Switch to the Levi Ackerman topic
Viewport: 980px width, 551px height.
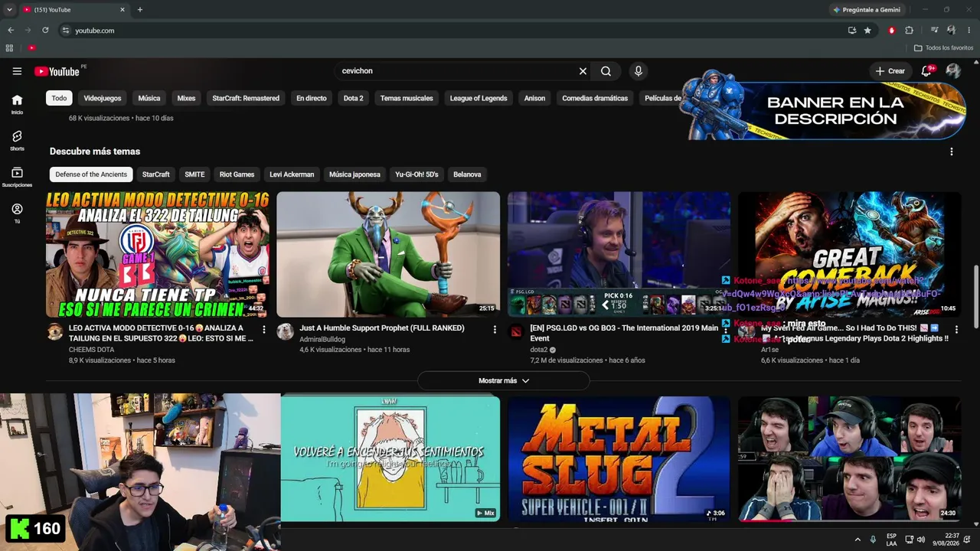[x=292, y=174]
